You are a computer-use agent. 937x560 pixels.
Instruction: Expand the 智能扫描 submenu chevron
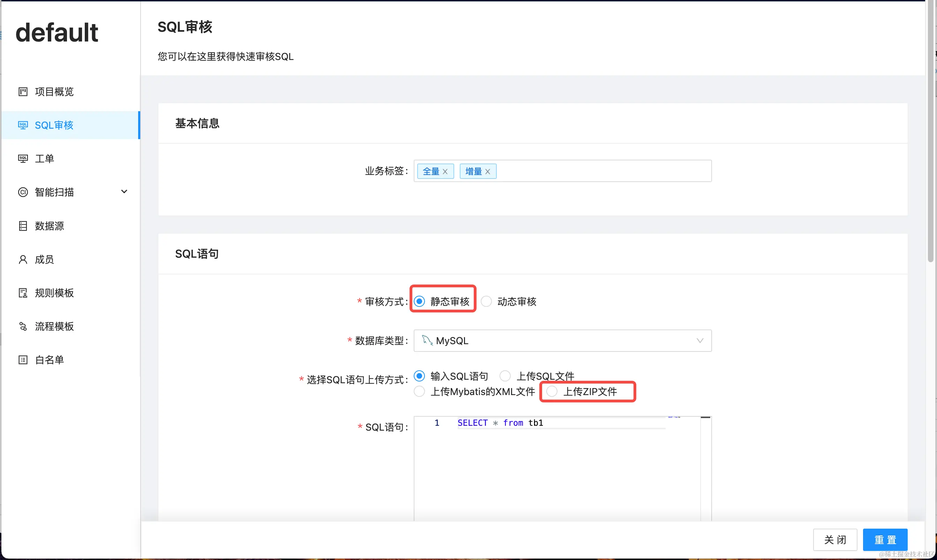124,192
